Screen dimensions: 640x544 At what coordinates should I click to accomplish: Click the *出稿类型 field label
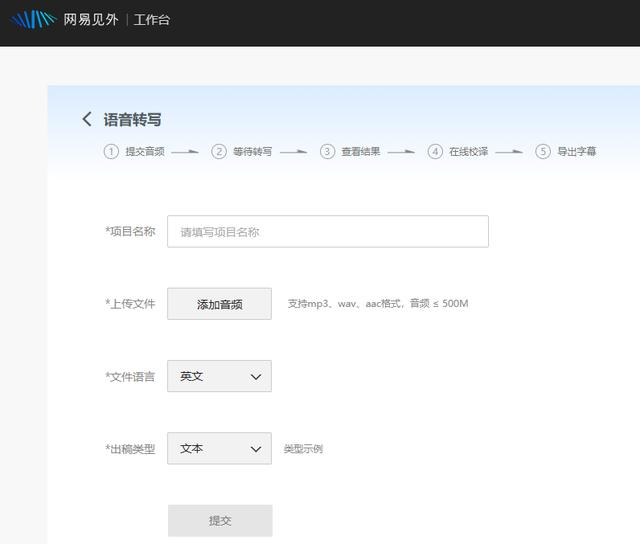[x=130, y=449]
